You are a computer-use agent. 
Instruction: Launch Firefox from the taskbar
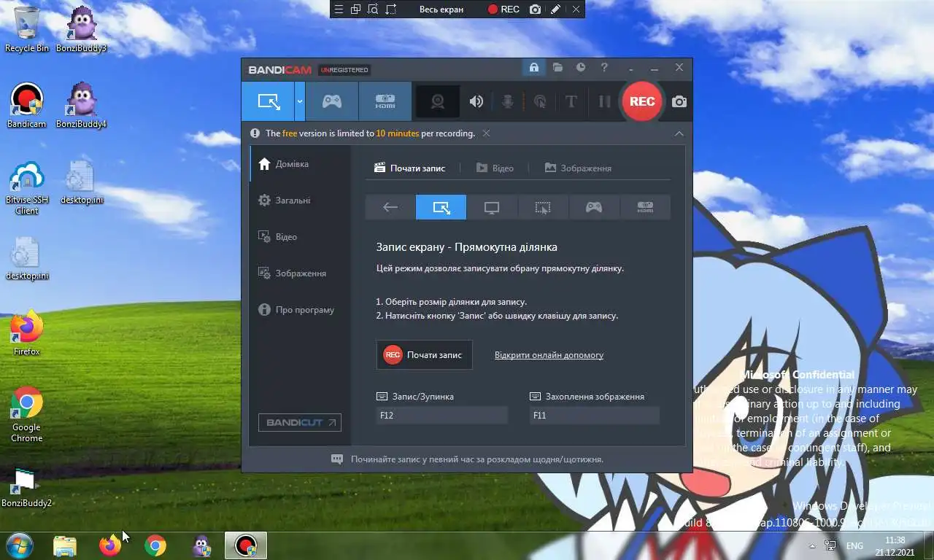[110, 545]
